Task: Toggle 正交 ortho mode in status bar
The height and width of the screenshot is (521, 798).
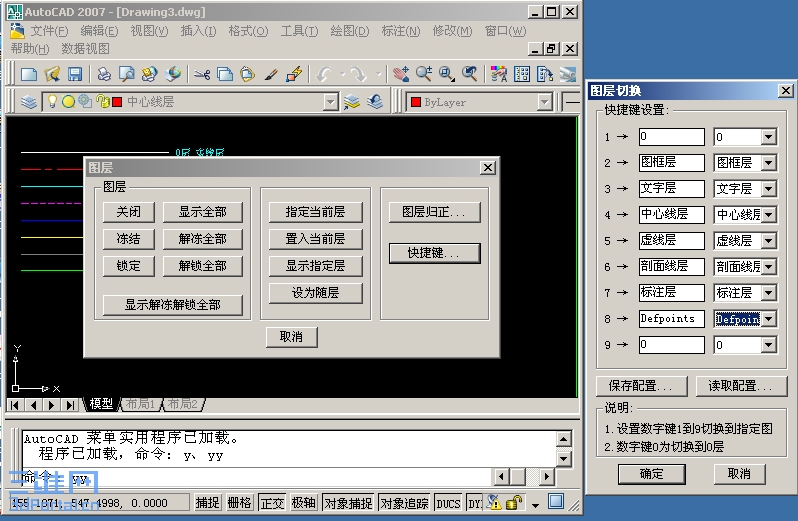Action: [x=272, y=503]
